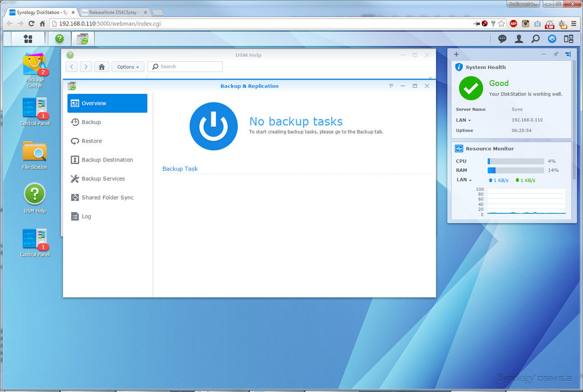
Task: Add a widget with the plus icon
Action: (456, 54)
